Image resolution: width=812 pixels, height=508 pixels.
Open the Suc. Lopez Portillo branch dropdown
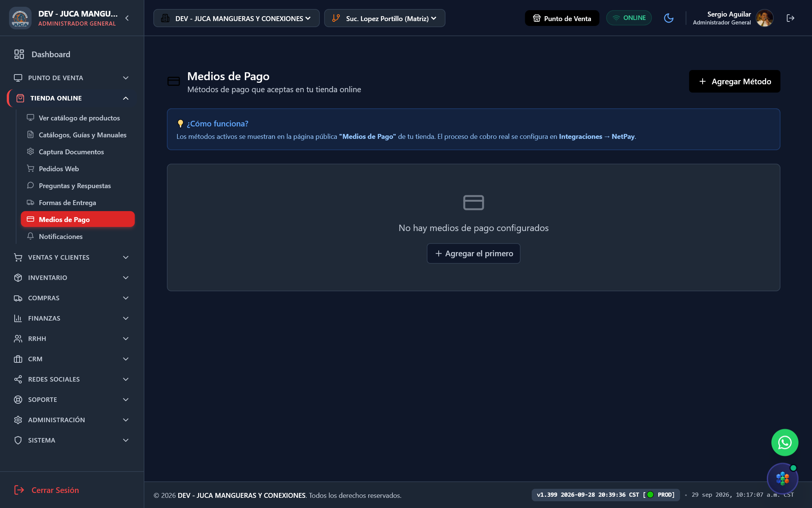coord(385,18)
